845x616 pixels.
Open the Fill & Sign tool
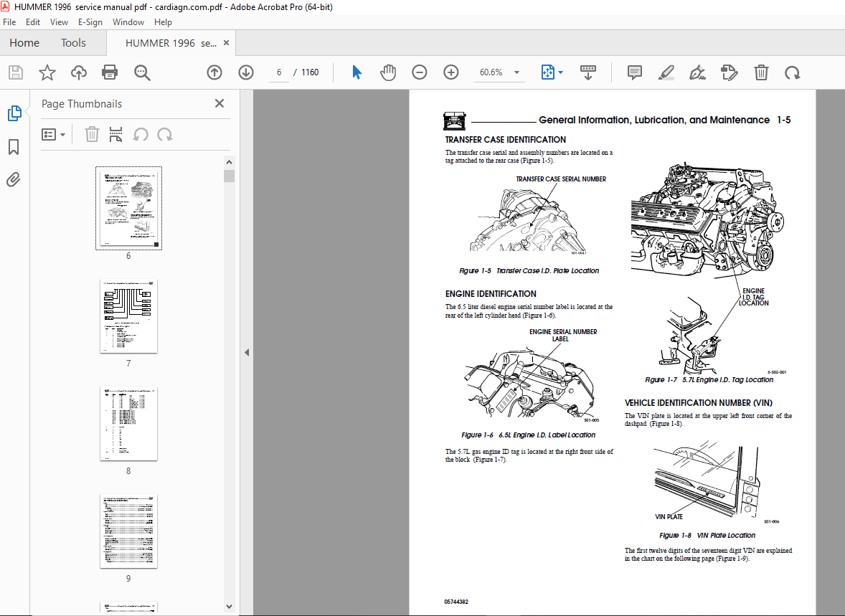[697, 72]
